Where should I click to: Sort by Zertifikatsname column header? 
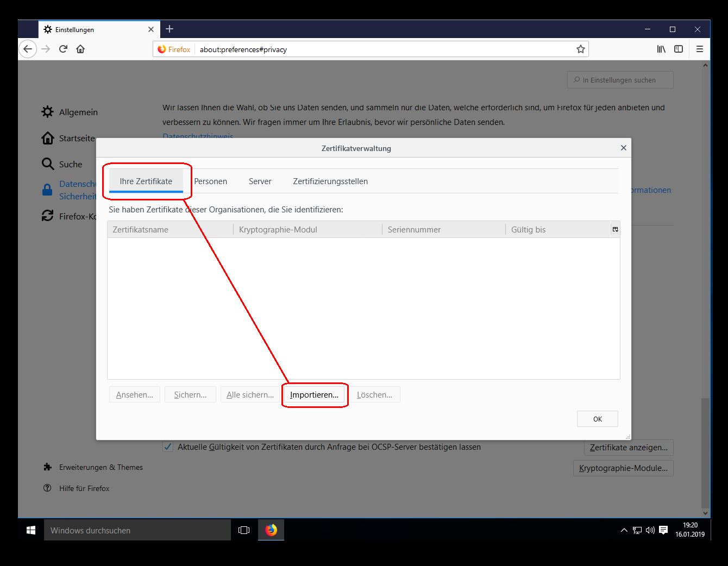click(170, 230)
